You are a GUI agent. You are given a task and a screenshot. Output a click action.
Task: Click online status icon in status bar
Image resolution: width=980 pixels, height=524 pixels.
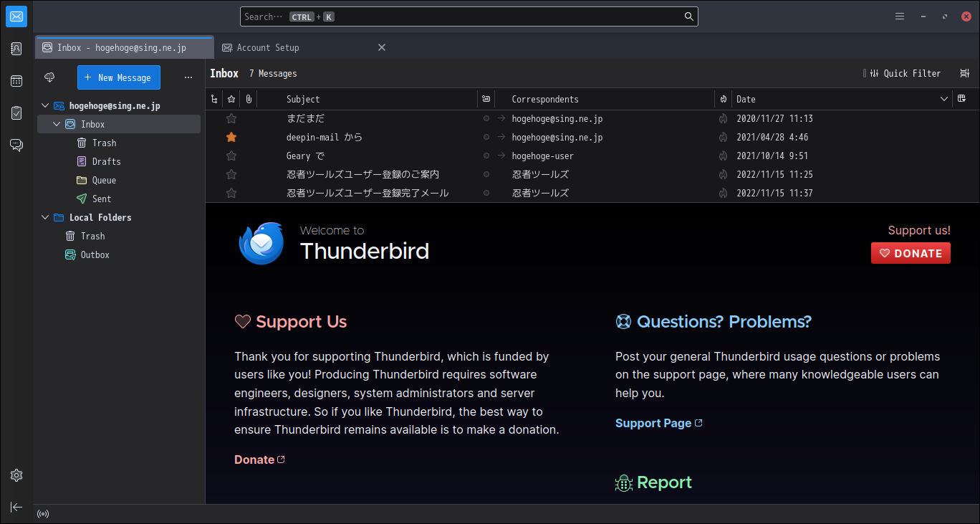tap(43, 514)
